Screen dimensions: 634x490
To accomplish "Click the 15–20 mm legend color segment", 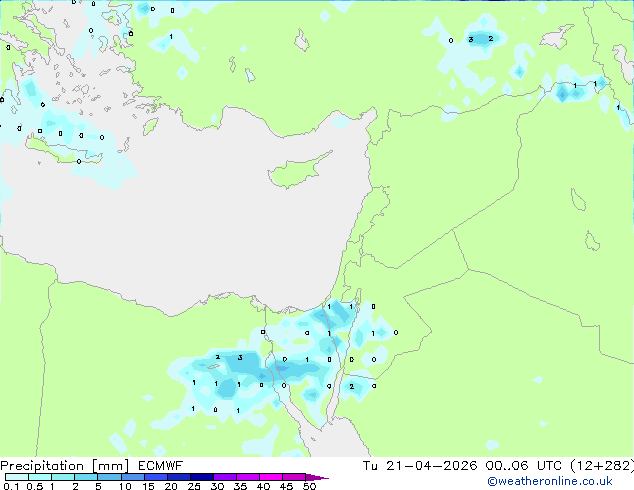I will pyautogui.click(x=155, y=477).
